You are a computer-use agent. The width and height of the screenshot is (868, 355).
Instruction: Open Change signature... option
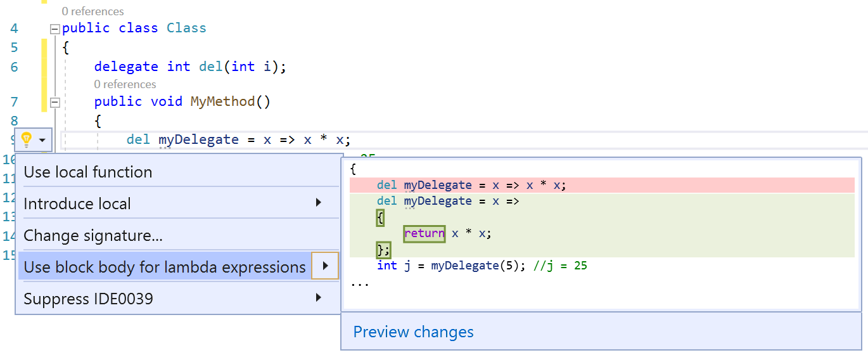coord(178,235)
